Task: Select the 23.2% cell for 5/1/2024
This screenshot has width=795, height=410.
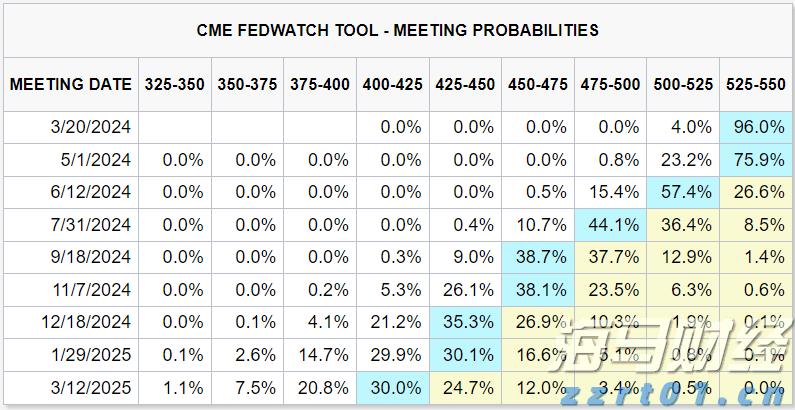Action: (682, 159)
